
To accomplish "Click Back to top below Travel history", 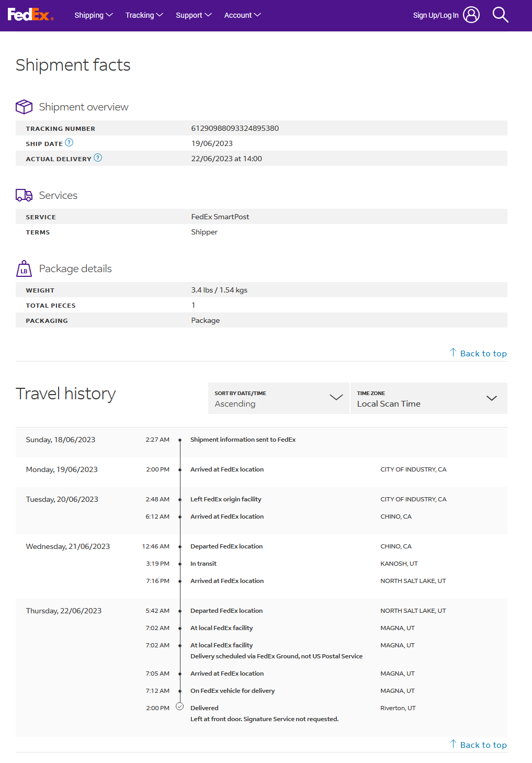I will (478, 745).
